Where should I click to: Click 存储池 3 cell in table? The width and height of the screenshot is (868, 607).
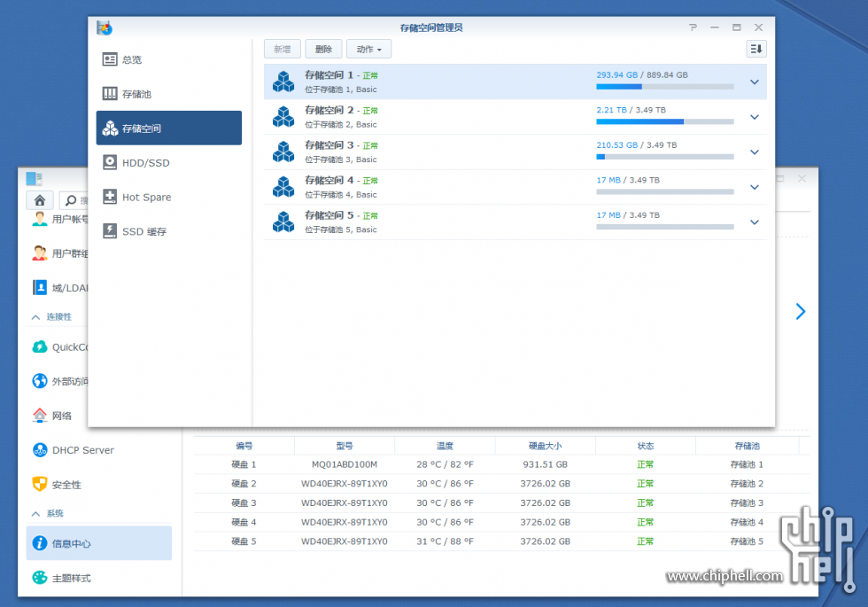(747, 503)
